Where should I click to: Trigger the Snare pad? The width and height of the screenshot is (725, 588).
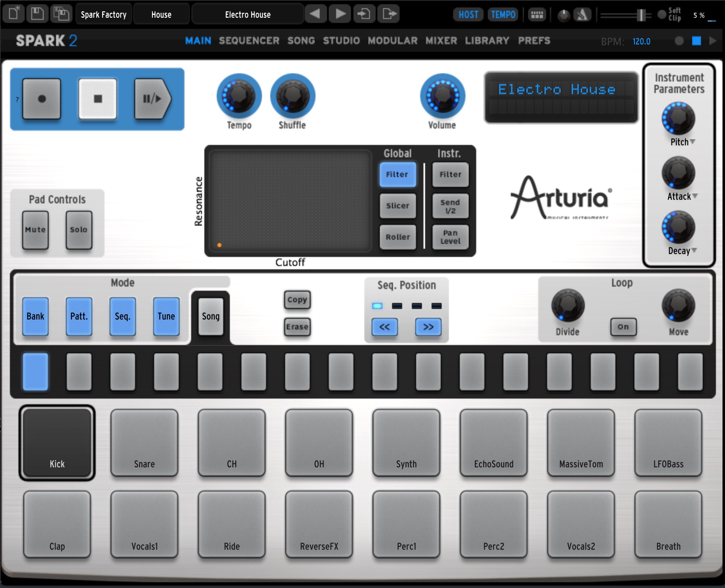tap(145, 443)
